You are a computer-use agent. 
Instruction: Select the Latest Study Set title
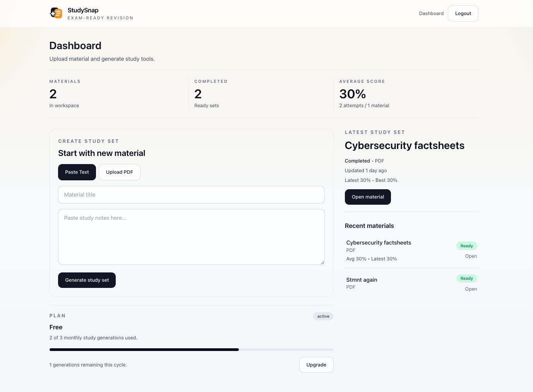point(404,146)
